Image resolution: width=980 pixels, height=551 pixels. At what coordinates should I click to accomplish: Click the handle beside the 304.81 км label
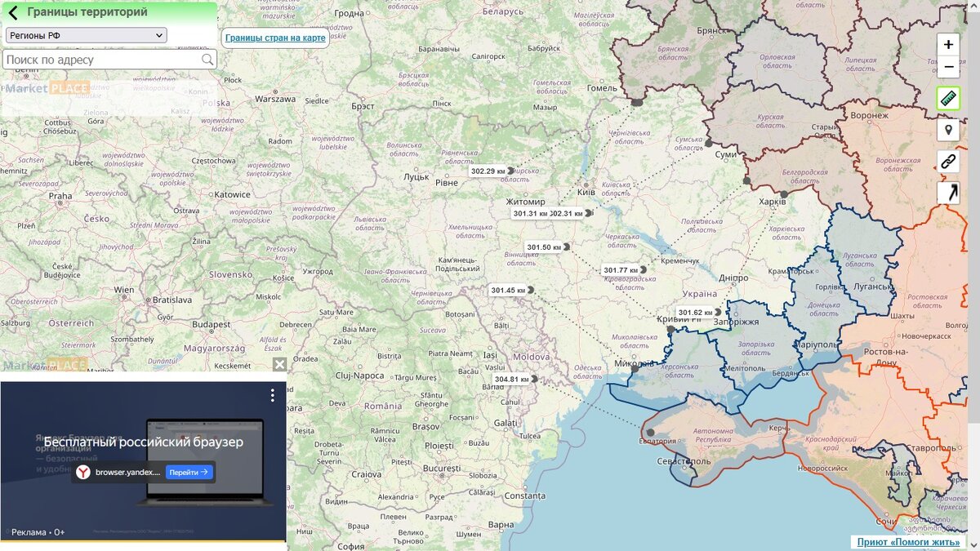[535, 379]
